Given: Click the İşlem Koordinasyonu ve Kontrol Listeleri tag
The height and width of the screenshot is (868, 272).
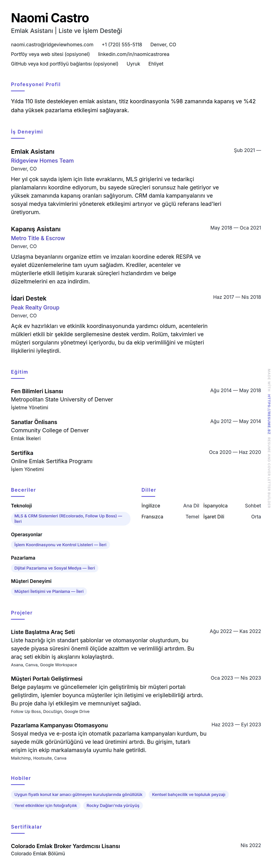Looking at the screenshot, I should pyautogui.click(x=60, y=545).
